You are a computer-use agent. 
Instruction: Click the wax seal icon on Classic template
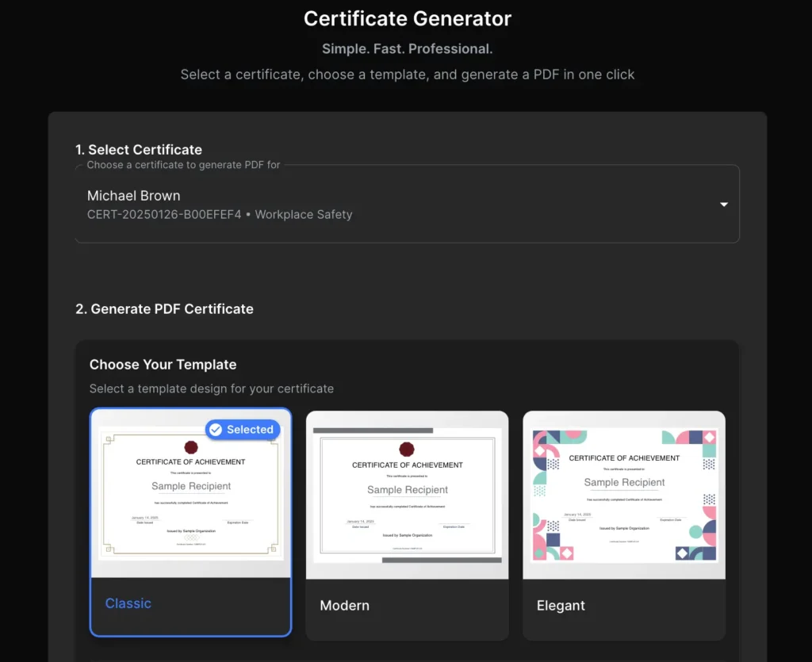(192, 448)
